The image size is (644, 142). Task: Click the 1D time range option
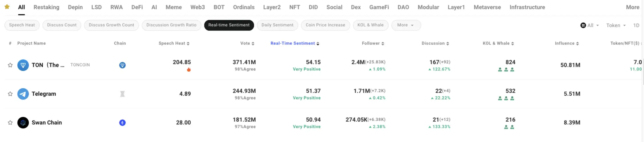pyautogui.click(x=636, y=25)
